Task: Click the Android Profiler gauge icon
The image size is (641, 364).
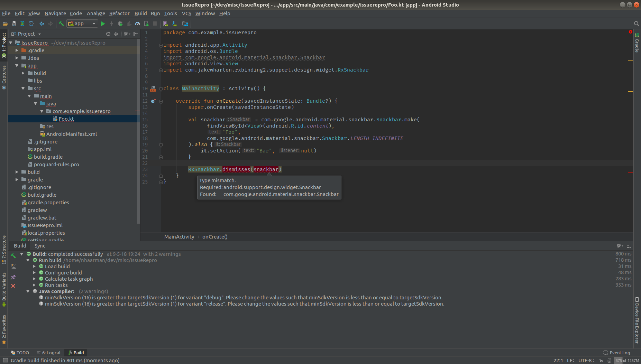Action: 138,24
